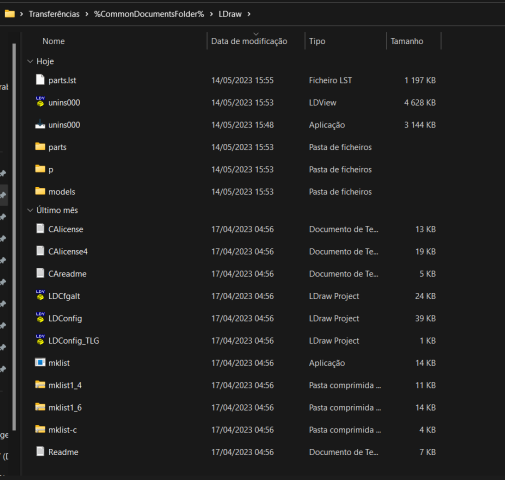Click the LDCfgalt LDraw project icon
The image size is (505, 480).
point(40,295)
